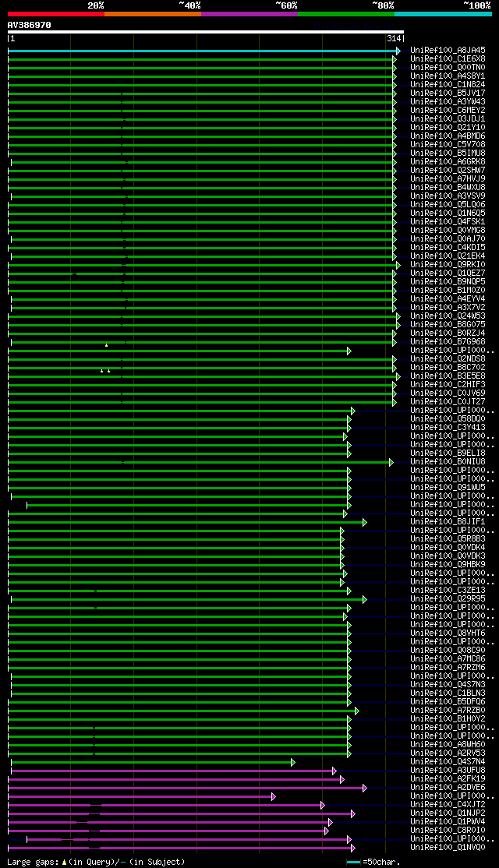Select the UniRef100_Q21Y10 label
The image size is (499, 868).
(x=448, y=127)
